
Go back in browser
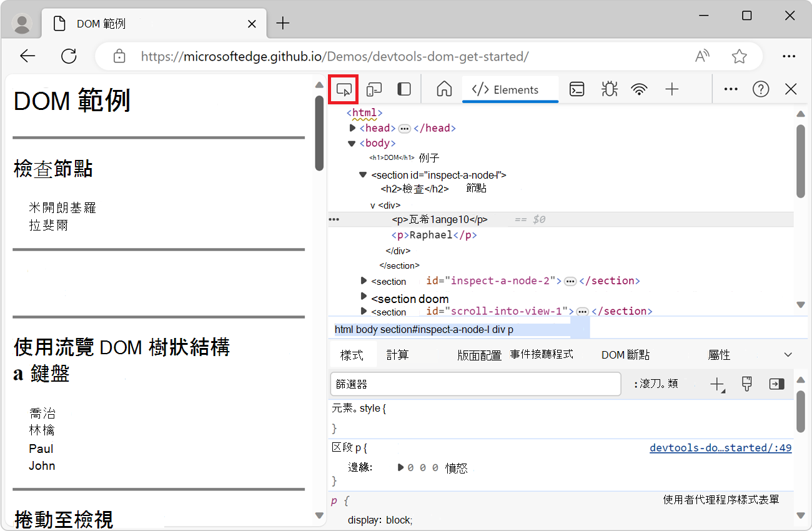point(27,56)
